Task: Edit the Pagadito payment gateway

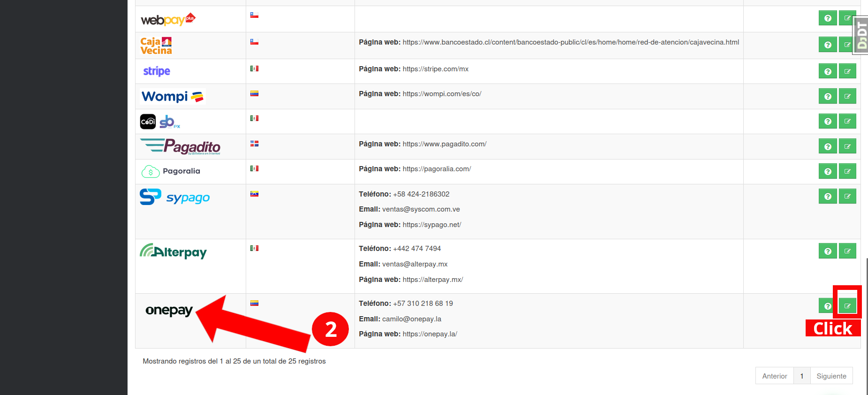Action: tap(847, 146)
